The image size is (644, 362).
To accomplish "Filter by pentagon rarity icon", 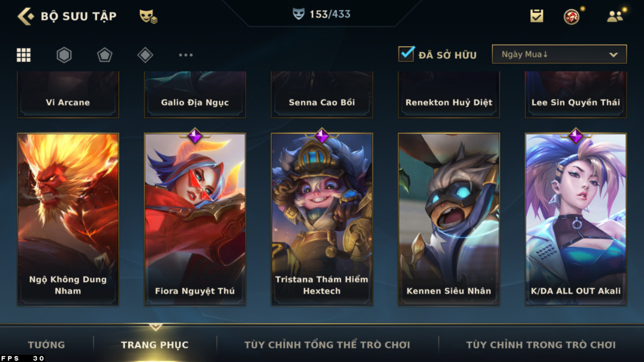I will tap(104, 55).
